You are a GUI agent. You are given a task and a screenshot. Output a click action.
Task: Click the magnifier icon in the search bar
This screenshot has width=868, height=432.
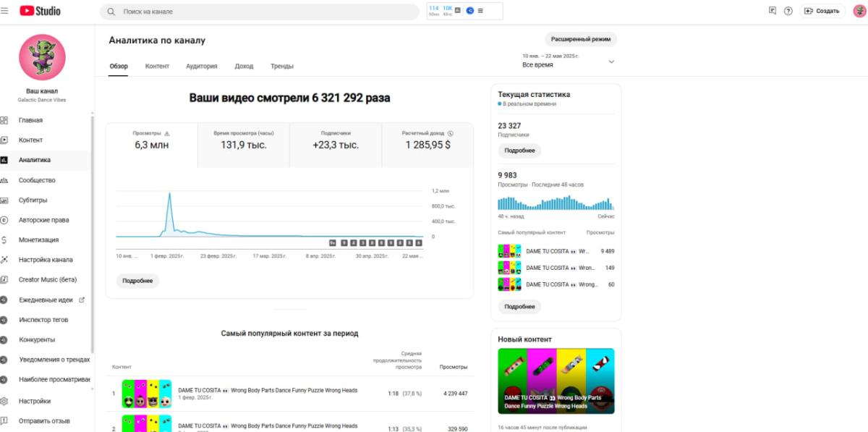click(111, 12)
